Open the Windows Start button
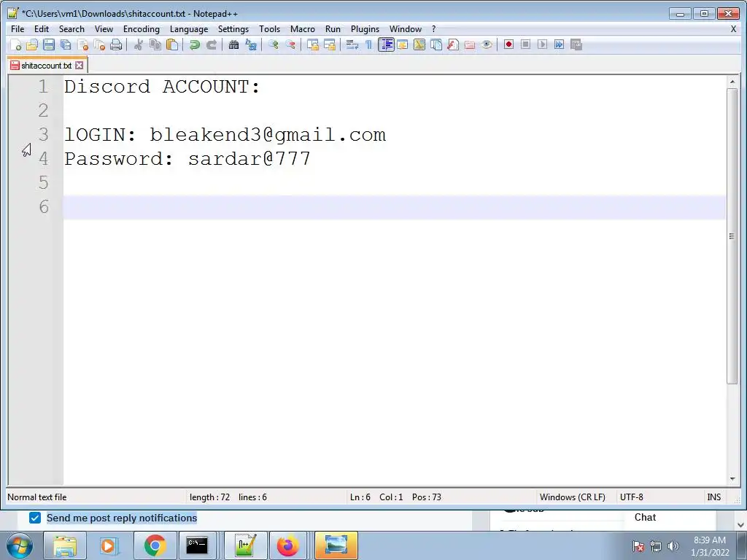 pyautogui.click(x=19, y=545)
